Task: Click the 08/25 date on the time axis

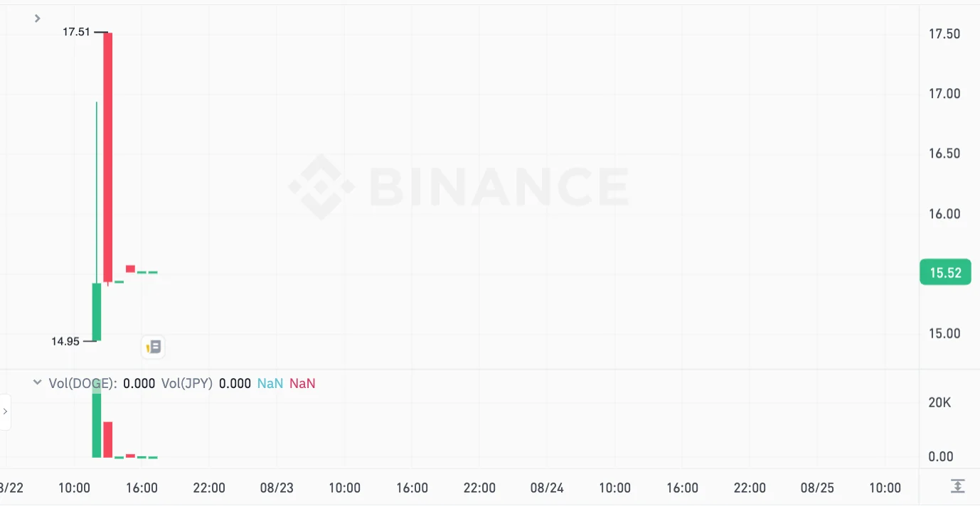Action: (x=817, y=488)
